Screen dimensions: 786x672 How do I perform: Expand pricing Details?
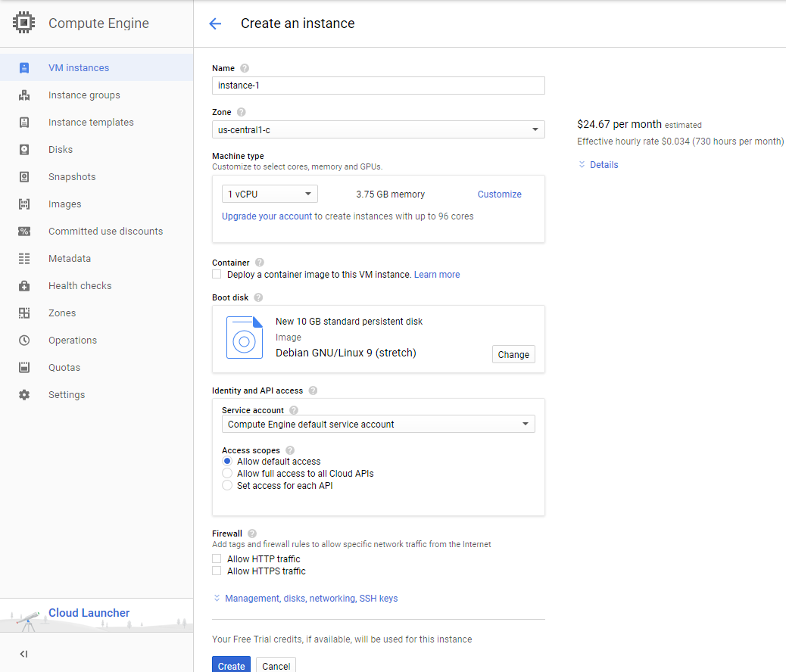(604, 165)
